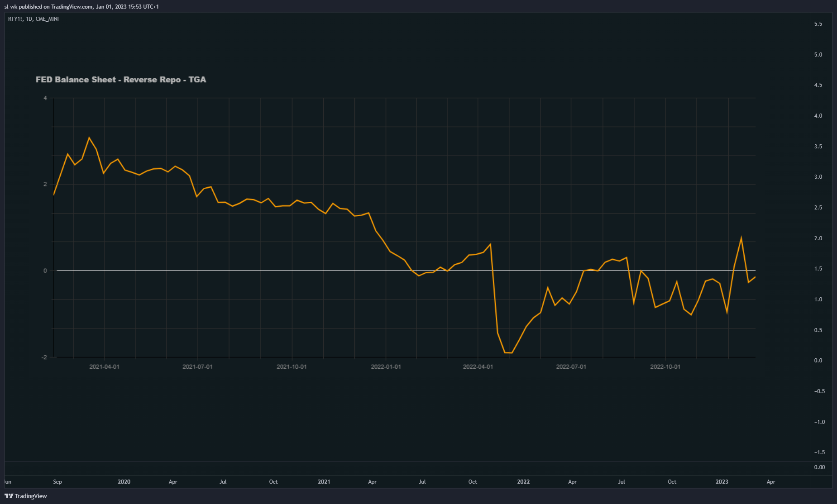This screenshot has width=837, height=504.
Task: Click the 1.5 value on right price scale
Action: (818, 269)
